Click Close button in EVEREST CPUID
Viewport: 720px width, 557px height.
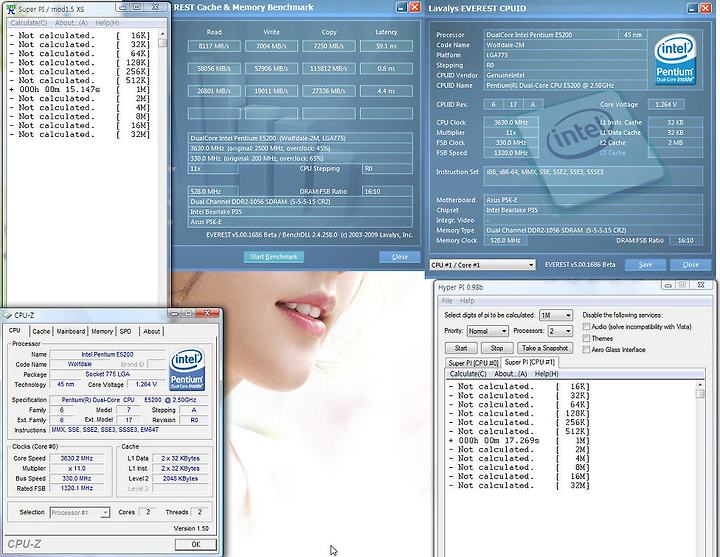coord(690,264)
